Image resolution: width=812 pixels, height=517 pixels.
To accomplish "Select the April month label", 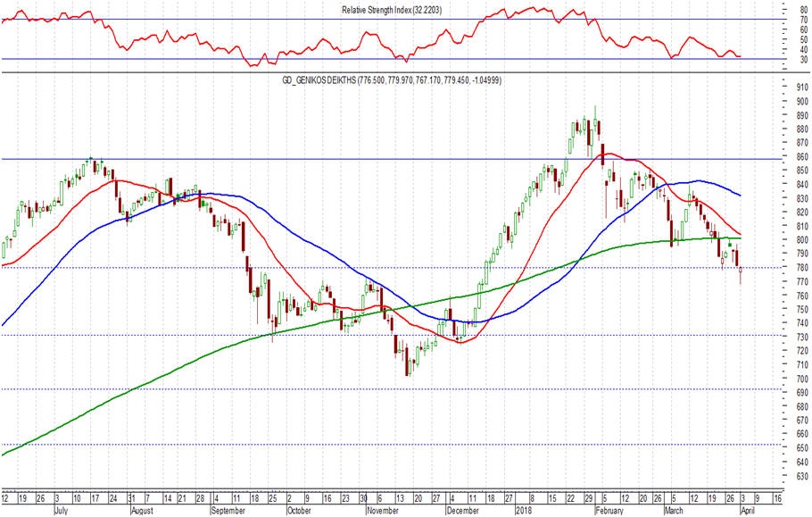I will click(x=747, y=510).
